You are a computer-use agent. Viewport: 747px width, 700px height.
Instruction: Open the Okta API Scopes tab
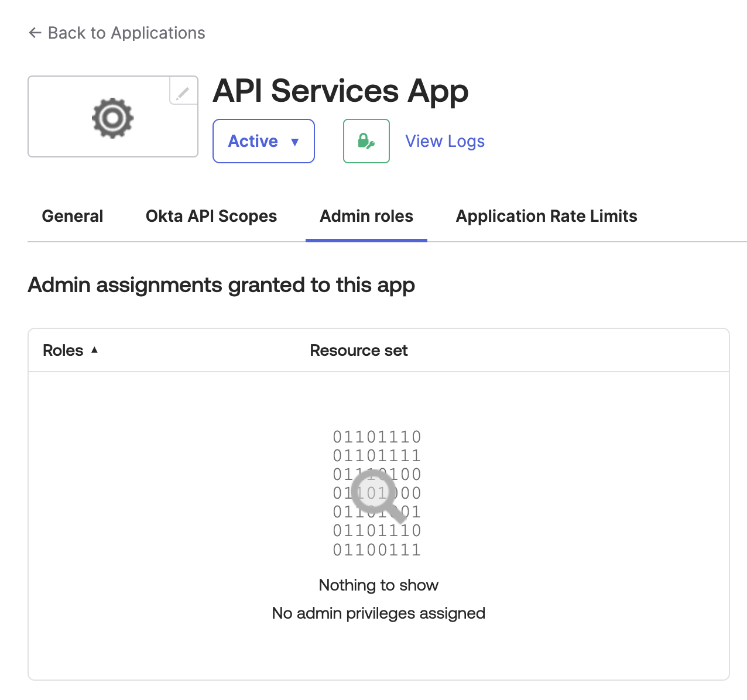[x=211, y=216]
